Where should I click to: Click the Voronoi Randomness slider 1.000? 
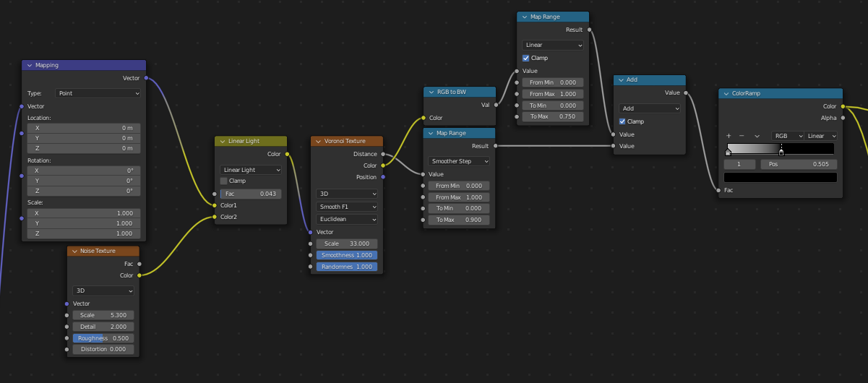[x=347, y=267]
